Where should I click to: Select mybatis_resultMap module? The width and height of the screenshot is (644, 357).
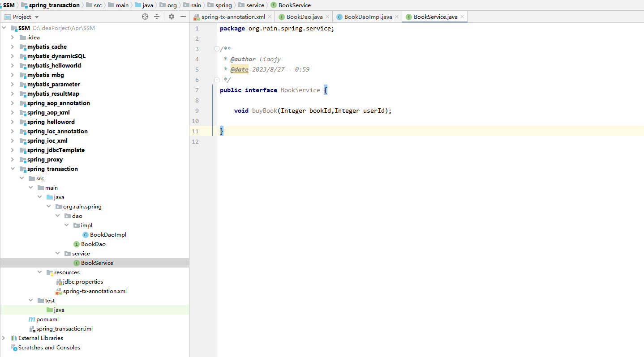click(53, 94)
